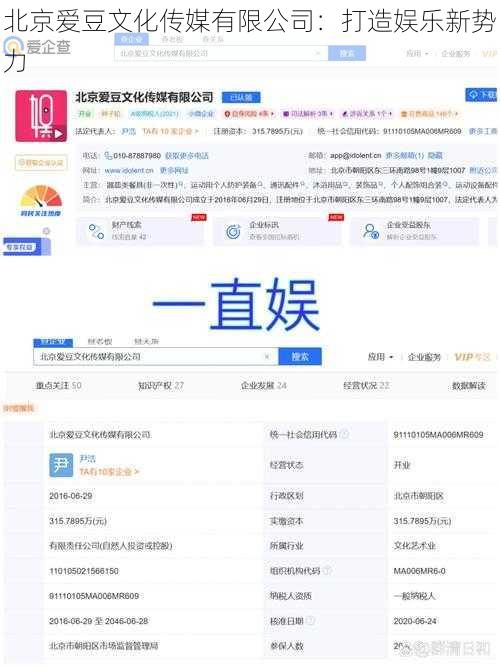Select the 一般纳税人 cell
Screen dimensions: 500x667
[414, 596]
